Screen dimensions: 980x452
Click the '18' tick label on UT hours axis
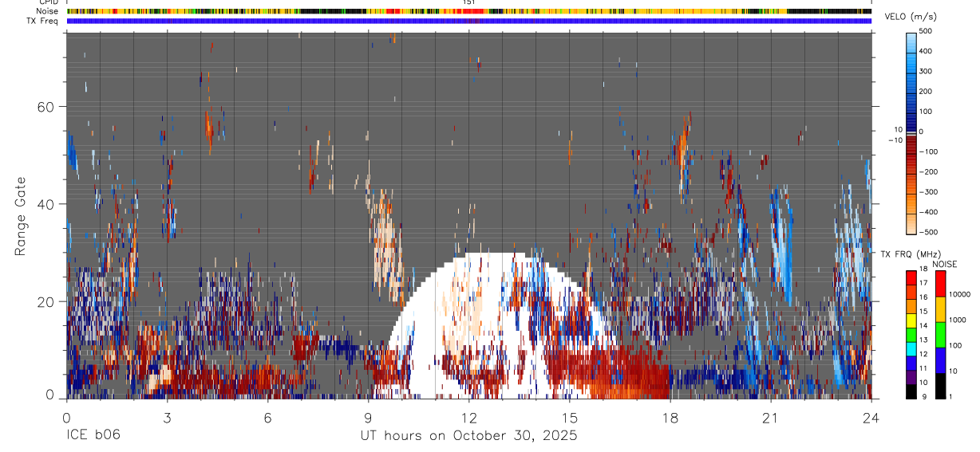pos(670,417)
